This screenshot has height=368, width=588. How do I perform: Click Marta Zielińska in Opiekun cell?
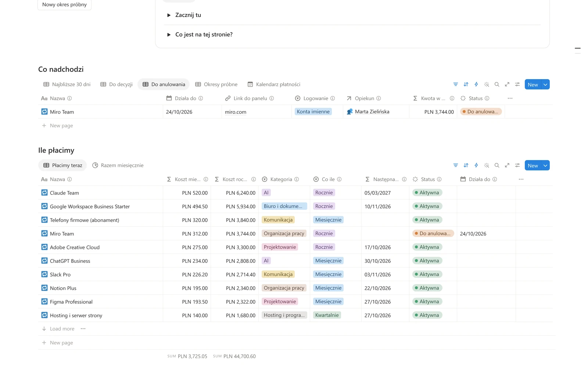tap(372, 112)
